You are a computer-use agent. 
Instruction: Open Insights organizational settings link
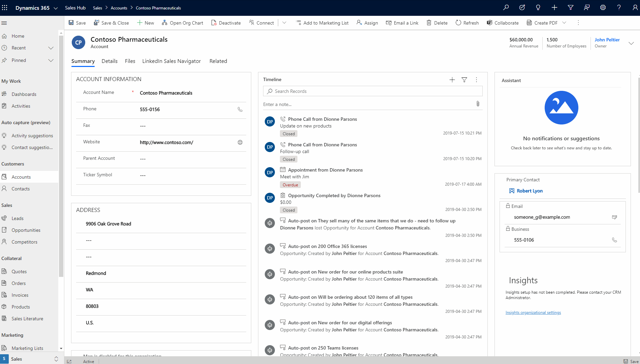tap(533, 312)
